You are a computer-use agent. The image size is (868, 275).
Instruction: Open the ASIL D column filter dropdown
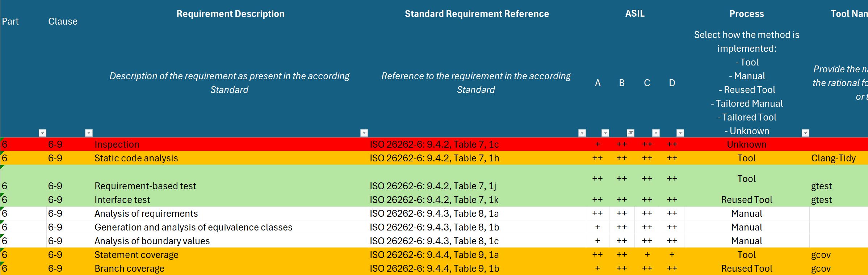[x=680, y=133]
